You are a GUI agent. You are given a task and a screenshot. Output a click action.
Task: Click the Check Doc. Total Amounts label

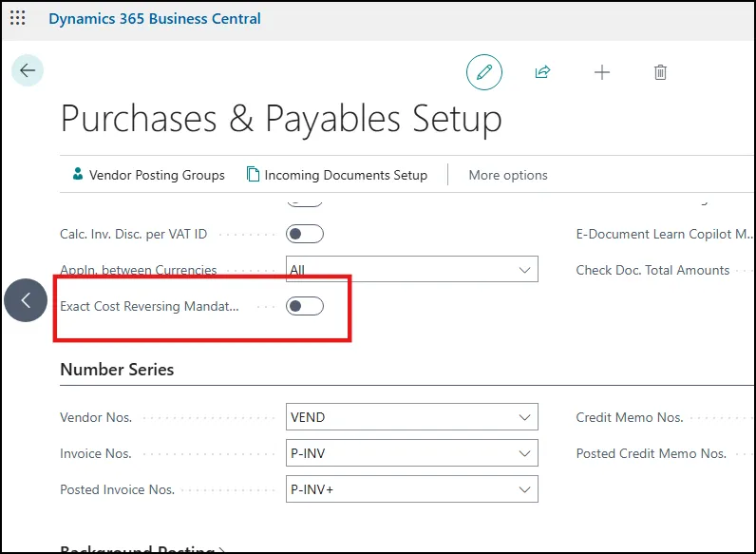coord(652,270)
